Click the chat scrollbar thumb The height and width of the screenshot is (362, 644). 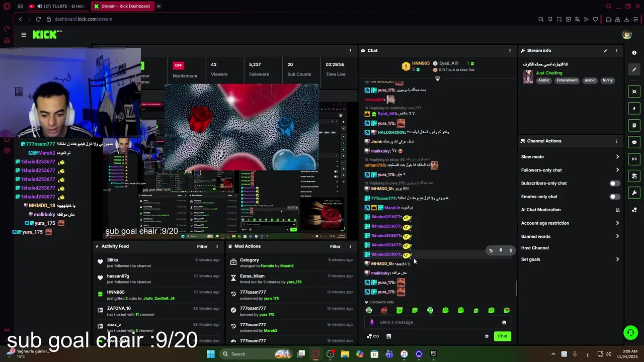(516, 288)
